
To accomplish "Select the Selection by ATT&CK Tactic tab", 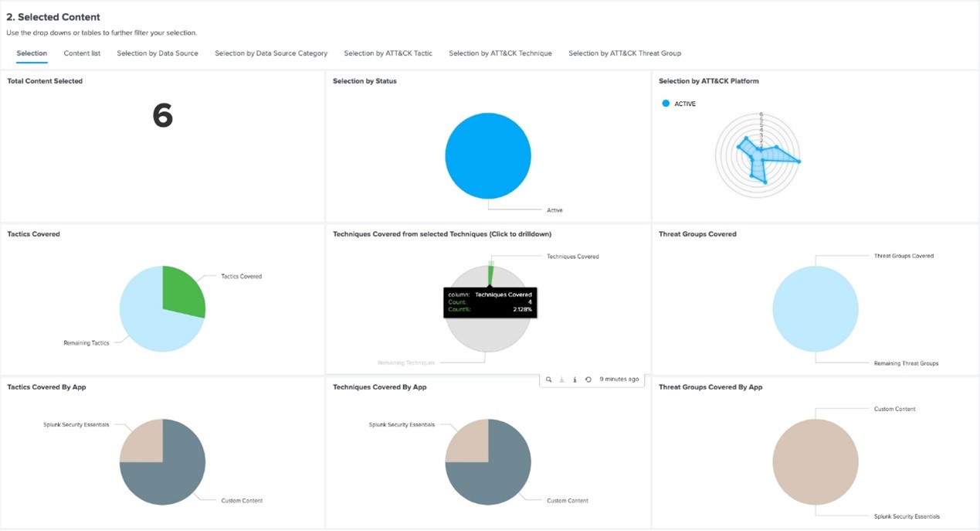I will pyautogui.click(x=388, y=53).
